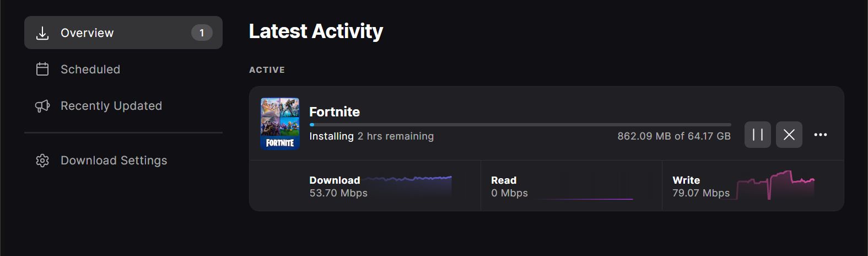Click the Overview download arrow icon

click(x=42, y=33)
